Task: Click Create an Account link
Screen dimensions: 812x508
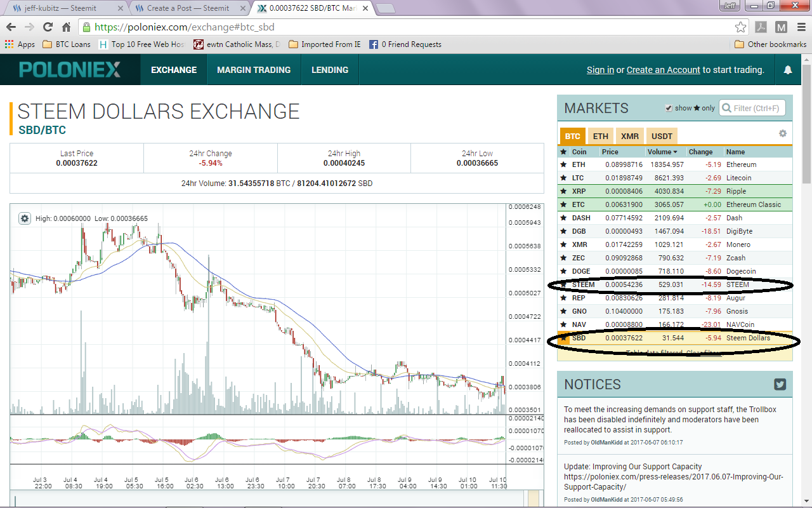Action: click(664, 70)
